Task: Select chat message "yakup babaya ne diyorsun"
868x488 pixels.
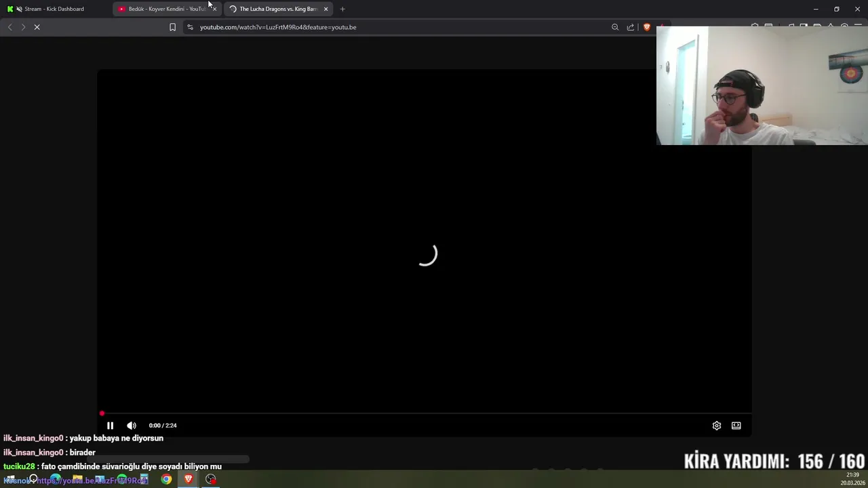Action: click(117, 439)
